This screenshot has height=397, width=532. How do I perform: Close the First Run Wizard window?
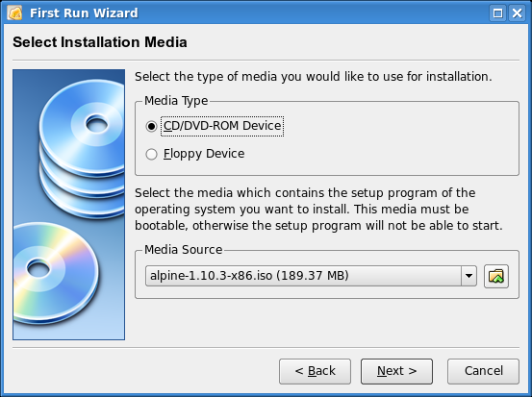point(517,13)
